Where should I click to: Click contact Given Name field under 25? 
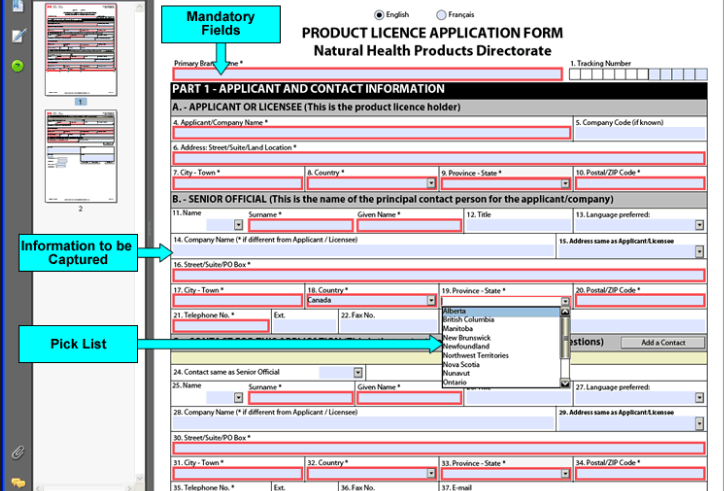409,398
